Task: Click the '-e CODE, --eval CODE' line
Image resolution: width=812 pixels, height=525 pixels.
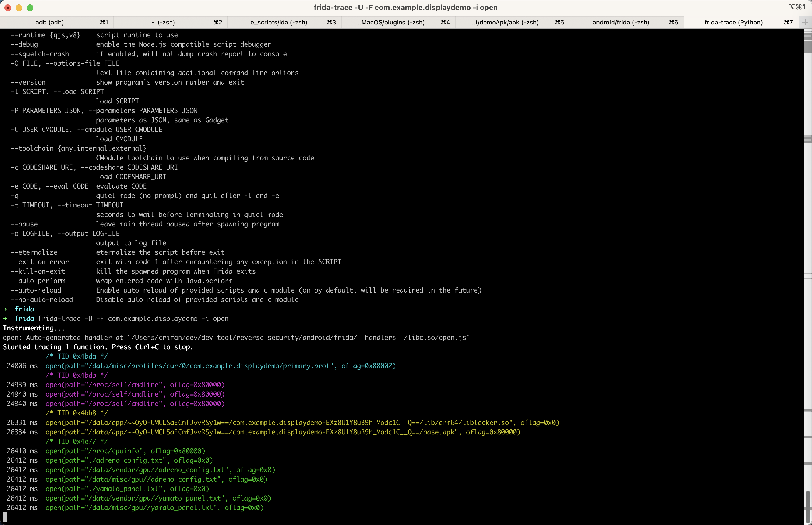Action: (x=78, y=186)
